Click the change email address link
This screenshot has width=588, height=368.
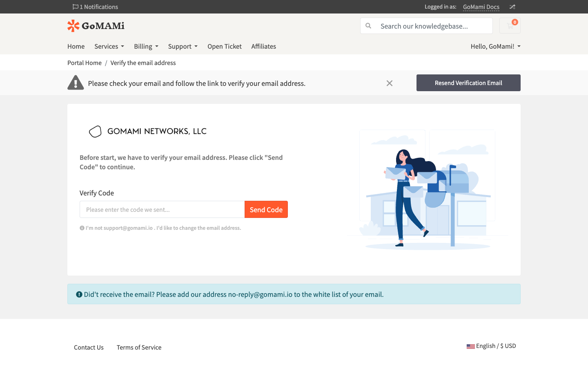click(x=199, y=228)
